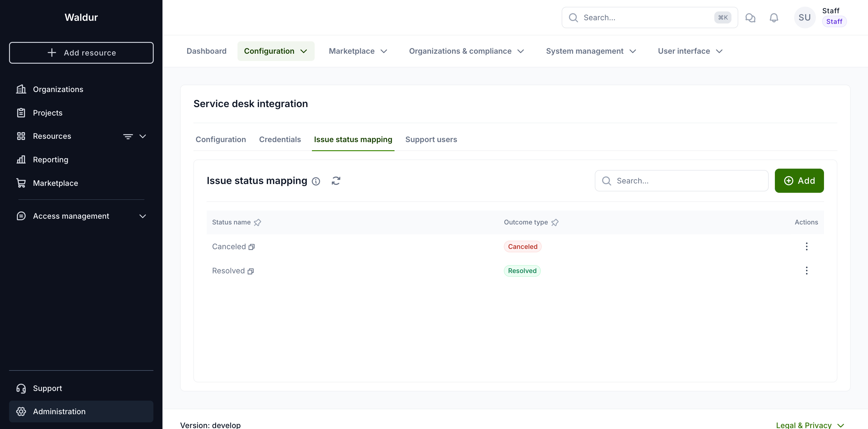The width and height of the screenshot is (868, 429).
Task: Open the System management dropdown
Action: (591, 51)
